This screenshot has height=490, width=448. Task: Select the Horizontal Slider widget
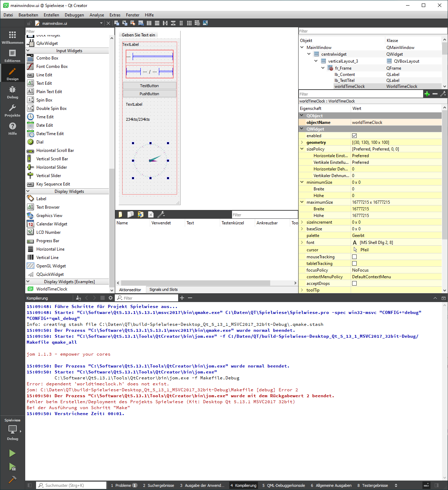(x=51, y=167)
